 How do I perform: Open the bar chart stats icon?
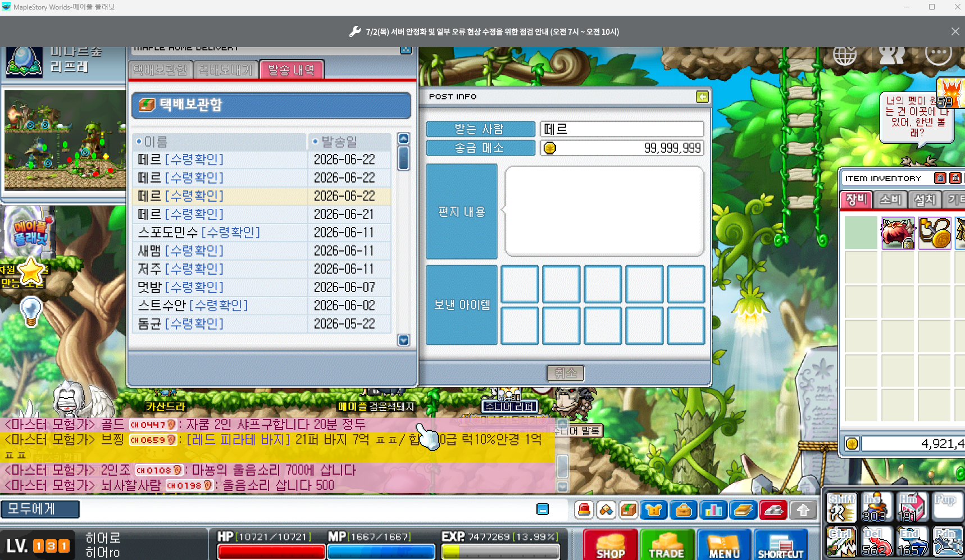(713, 510)
